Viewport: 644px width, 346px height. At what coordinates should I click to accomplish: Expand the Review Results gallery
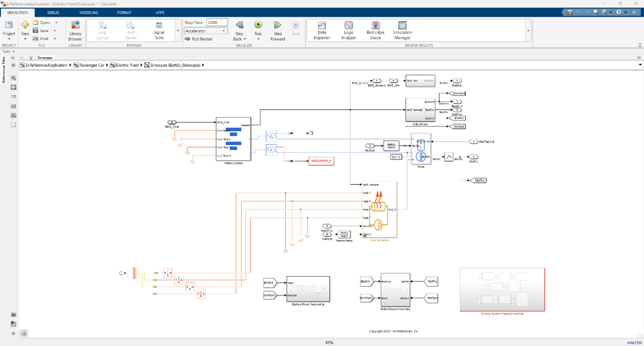point(528,31)
